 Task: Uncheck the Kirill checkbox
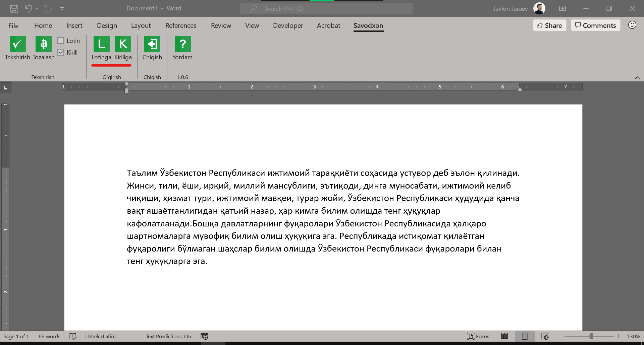61,52
